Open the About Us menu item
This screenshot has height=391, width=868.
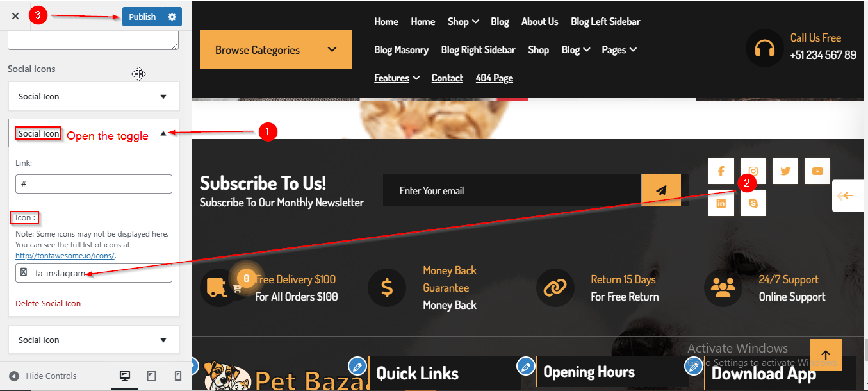539,22
